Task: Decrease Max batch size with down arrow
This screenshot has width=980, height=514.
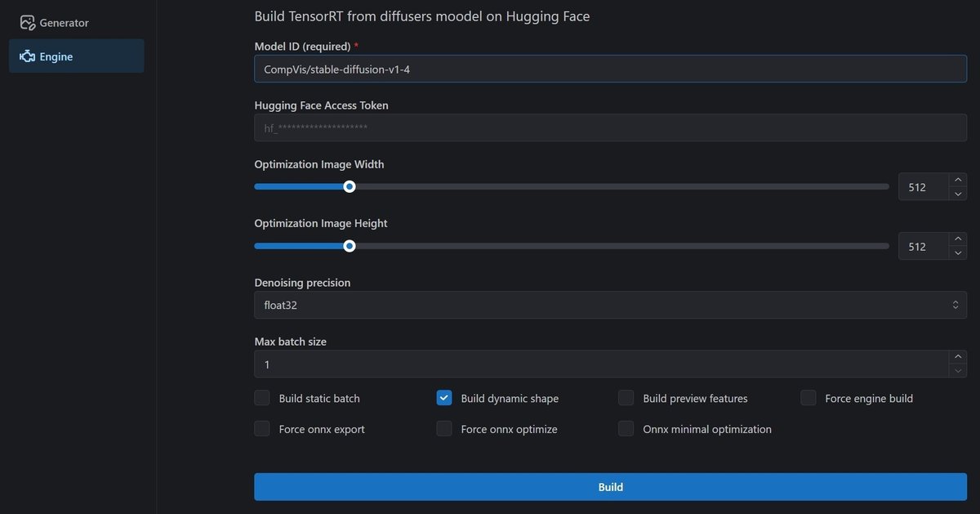Action: pos(957,371)
